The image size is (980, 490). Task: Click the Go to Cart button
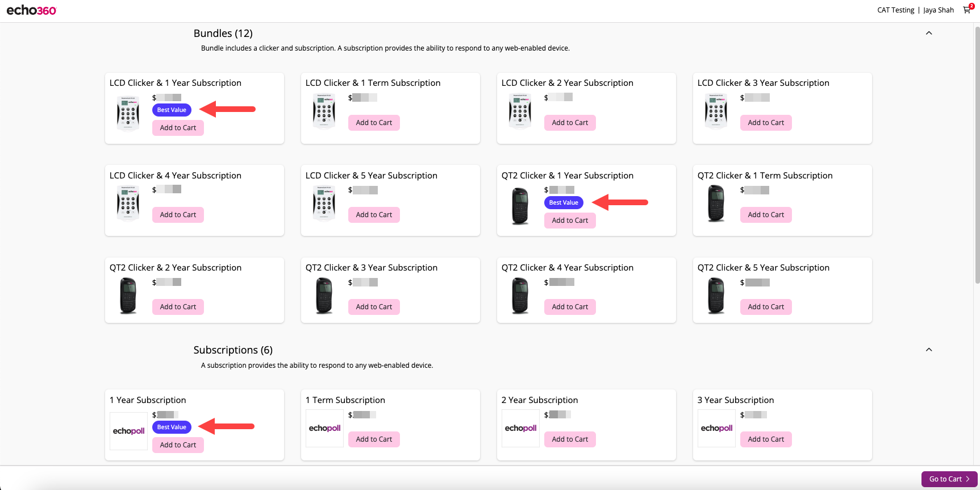[949, 479]
